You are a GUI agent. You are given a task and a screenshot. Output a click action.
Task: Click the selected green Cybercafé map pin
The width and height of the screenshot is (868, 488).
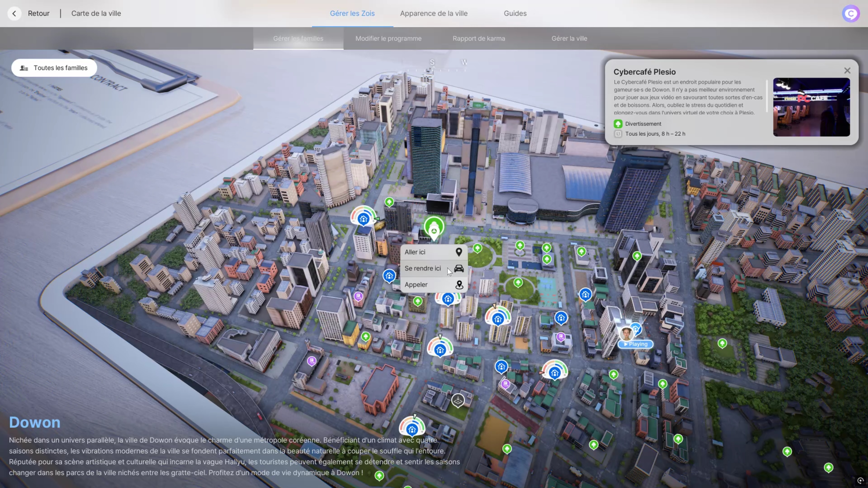(x=434, y=228)
